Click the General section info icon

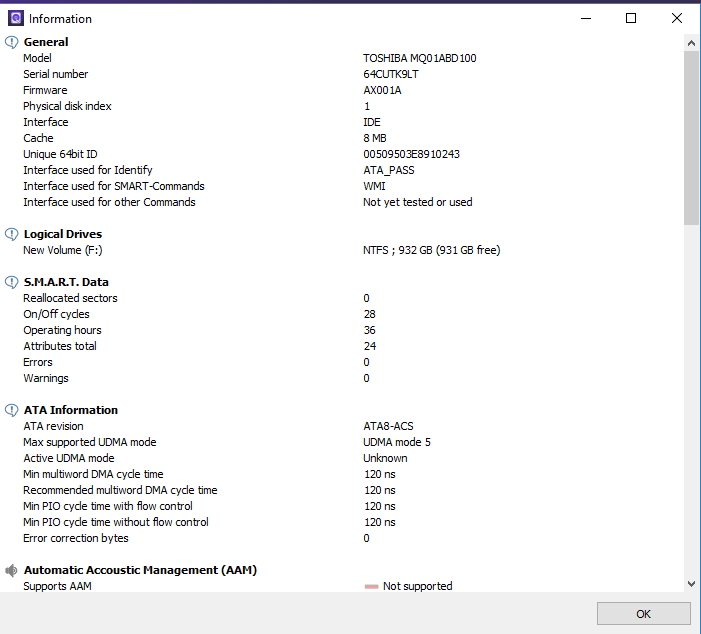point(11,42)
